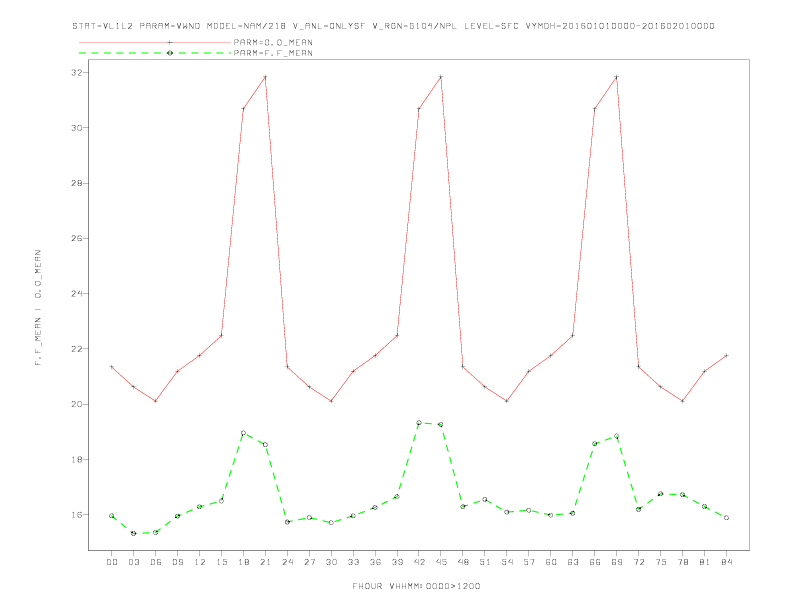This screenshot has width=792, height=612.
Task: Click the green F.F_MEAN marker at hour 42
Action: (x=419, y=423)
